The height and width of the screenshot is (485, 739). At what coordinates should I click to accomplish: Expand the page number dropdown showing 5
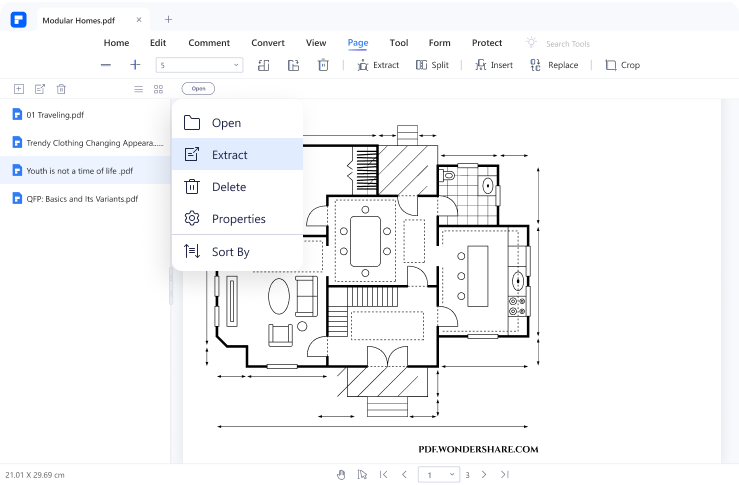199,65
